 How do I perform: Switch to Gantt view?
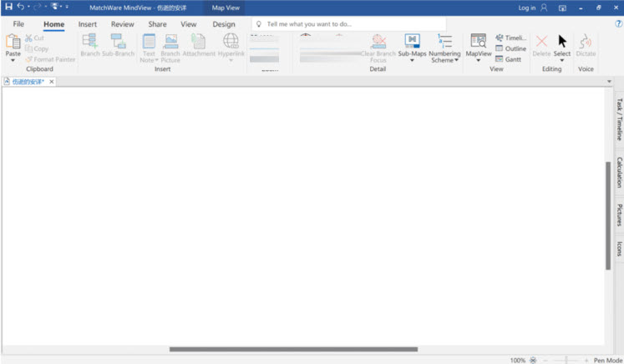click(508, 59)
